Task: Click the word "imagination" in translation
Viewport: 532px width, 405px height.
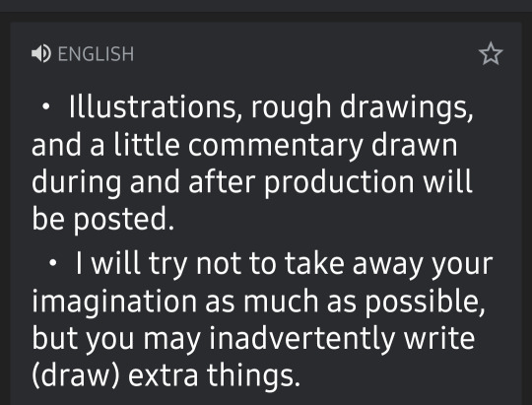Action: 114,302
